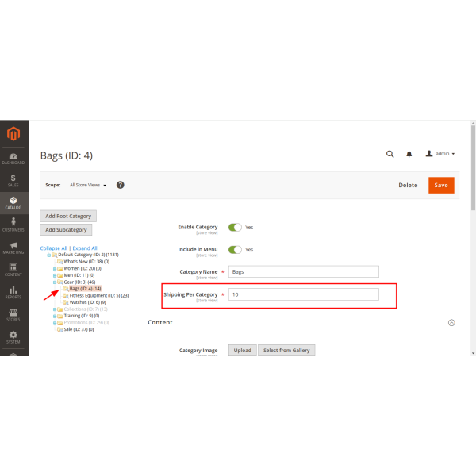476x476 pixels.
Task: Open the All Store Views scope dropdown
Action: [88, 185]
